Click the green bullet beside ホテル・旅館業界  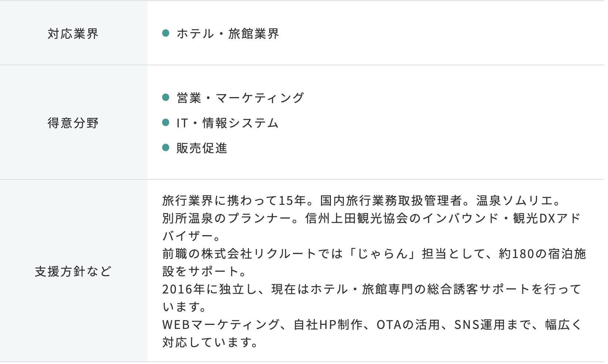[166, 34]
